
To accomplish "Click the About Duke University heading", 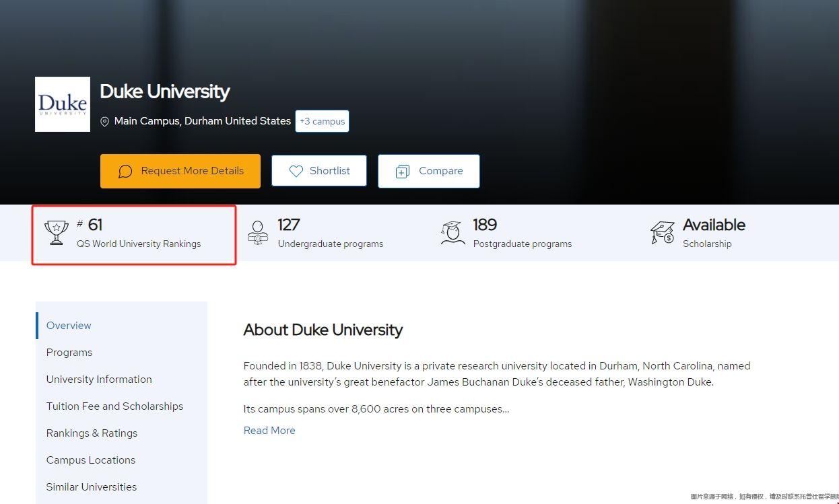I will pos(323,330).
